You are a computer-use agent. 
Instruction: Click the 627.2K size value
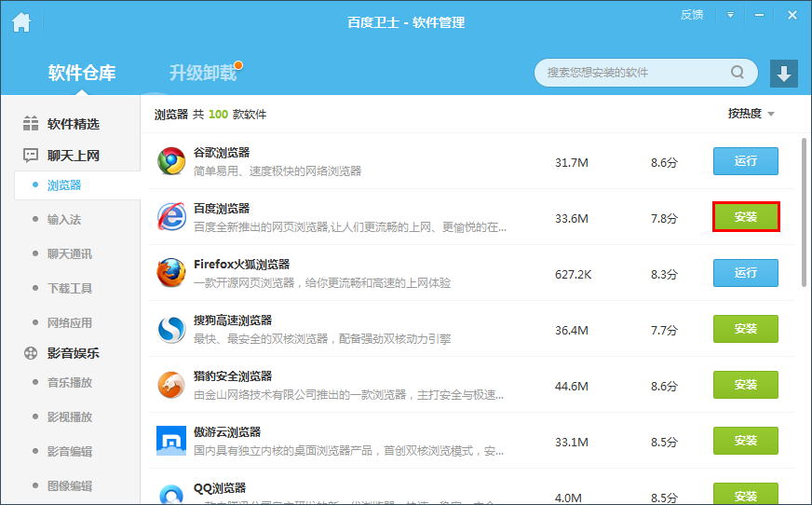point(574,275)
